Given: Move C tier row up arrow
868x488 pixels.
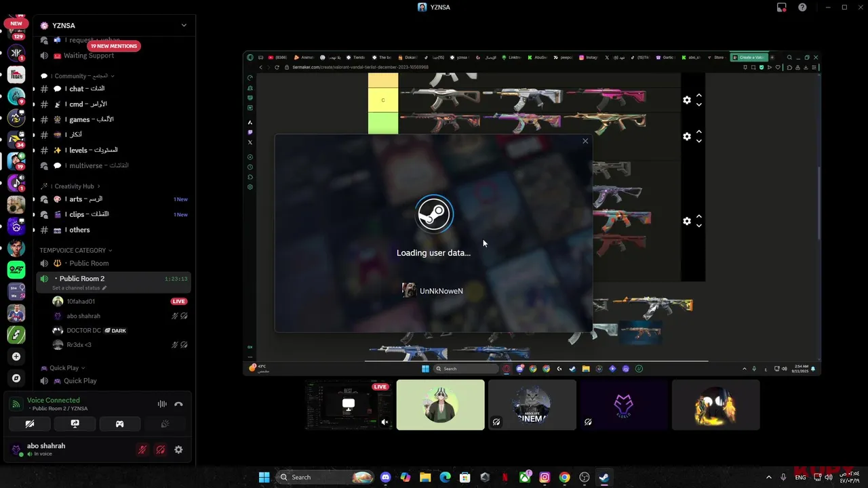Looking at the screenshot, I should [x=699, y=96].
